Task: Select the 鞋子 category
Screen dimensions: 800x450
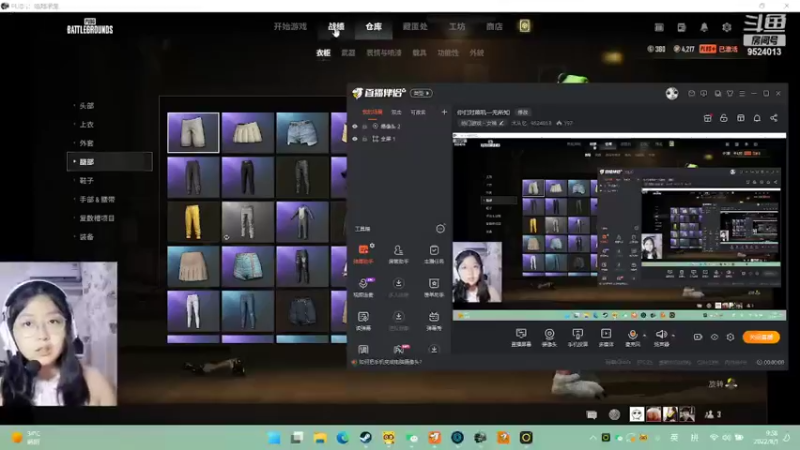Action: click(87, 181)
